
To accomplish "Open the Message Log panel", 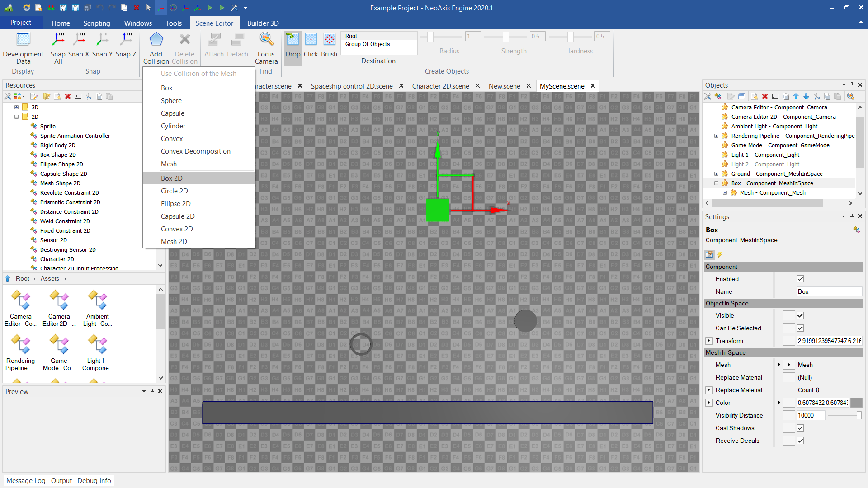I will (x=26, y=480).
